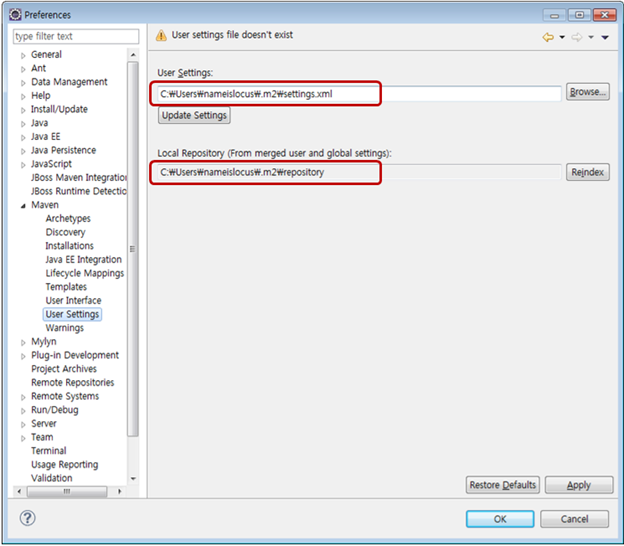Select Installations under Maven
Image resolution: width=624 pixels, height=546 pixels.
[69, 246]
